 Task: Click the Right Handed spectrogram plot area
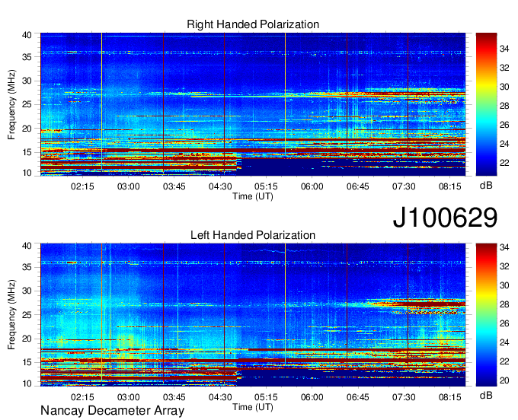point(253,104)
